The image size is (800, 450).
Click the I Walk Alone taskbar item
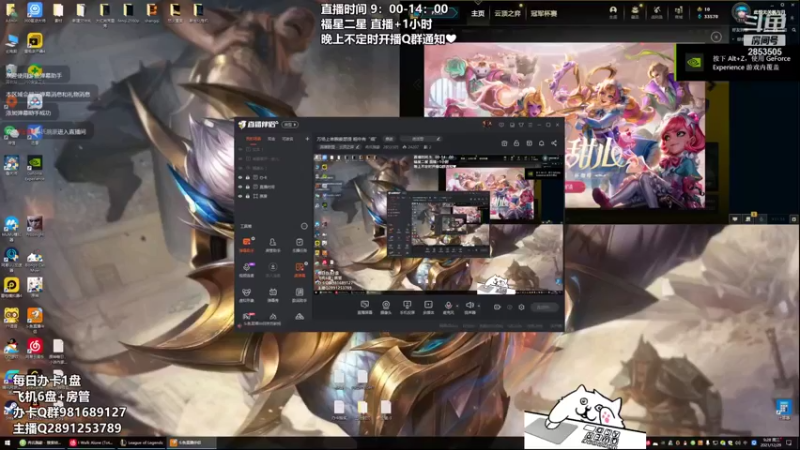click(x=92, y=443)
